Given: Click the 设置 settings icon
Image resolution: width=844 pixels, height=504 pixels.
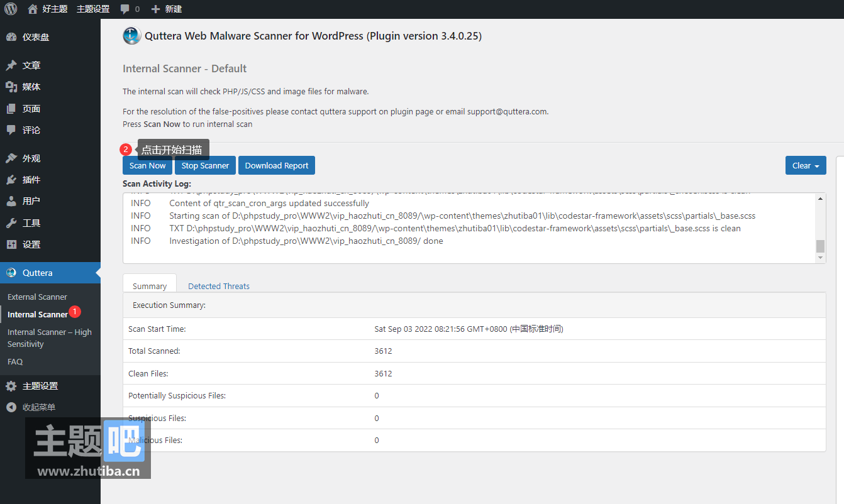Looking at the screenshot, I should [x=11, y=244].
